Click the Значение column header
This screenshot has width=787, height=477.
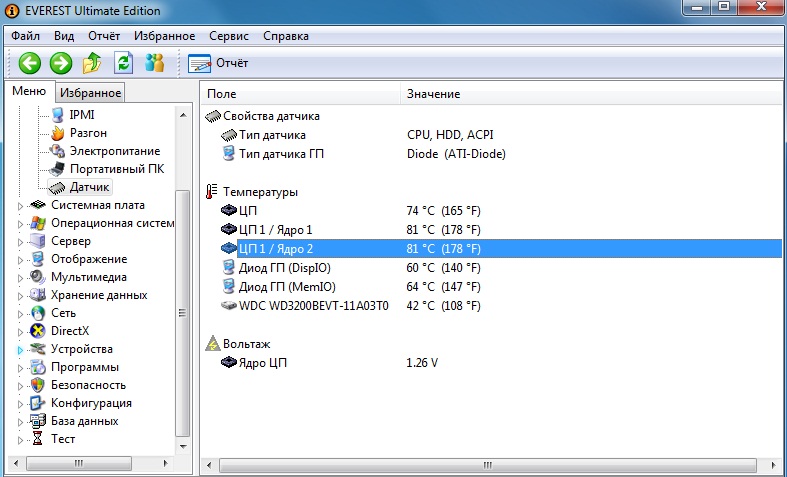click(591, 94)
